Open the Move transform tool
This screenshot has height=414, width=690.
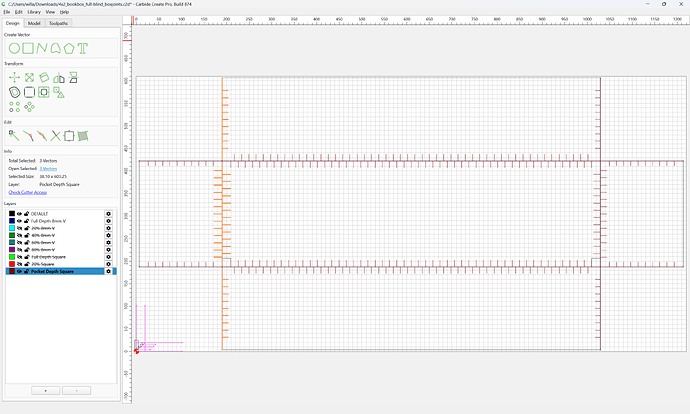(14, 78)
